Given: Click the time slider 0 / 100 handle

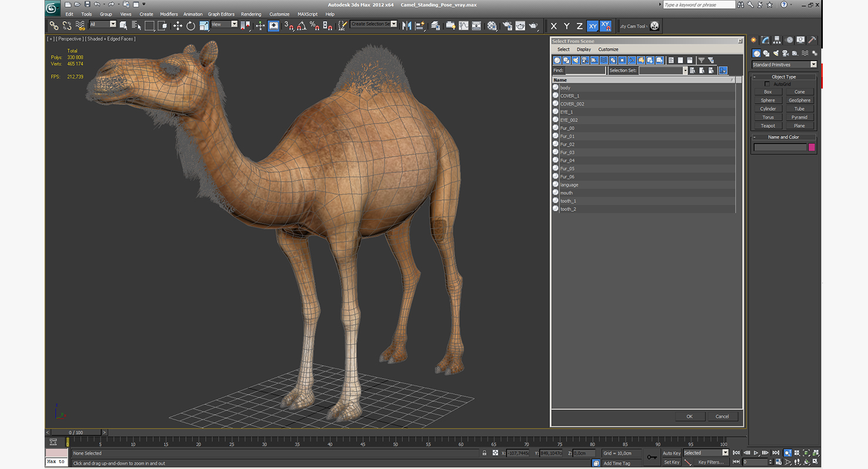Looking at the screenshot, I should tap(76, 433).
